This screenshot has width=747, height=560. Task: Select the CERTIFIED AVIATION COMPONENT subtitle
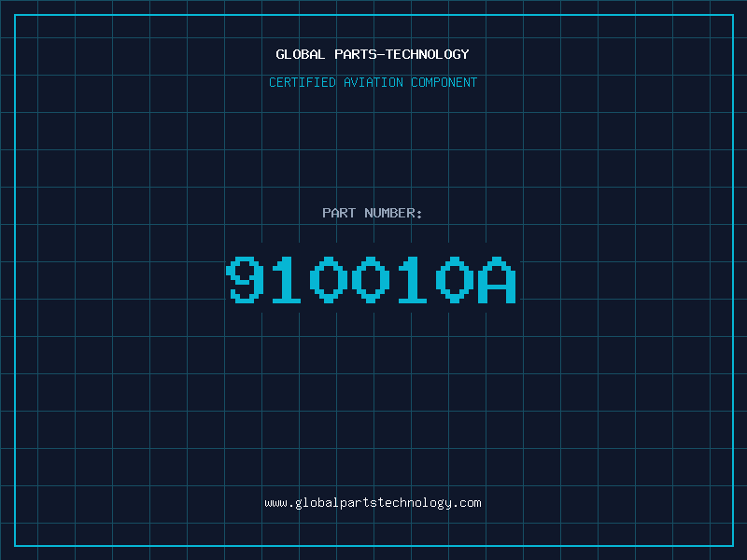pyautogui.click(x=373, y=82)
